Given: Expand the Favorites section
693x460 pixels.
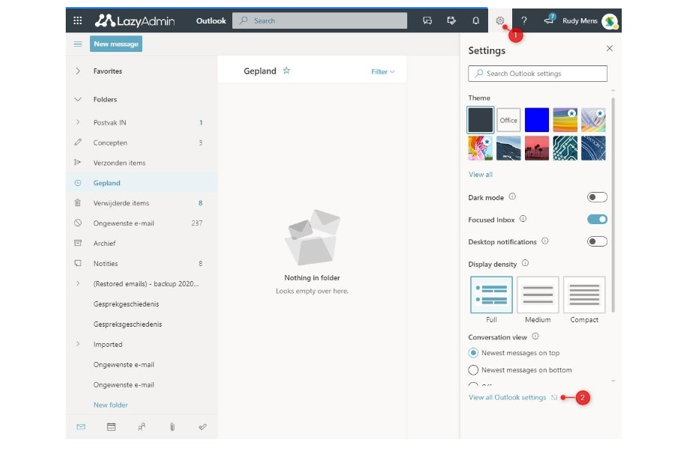Looking at the screenshot, I should (78, 71).
